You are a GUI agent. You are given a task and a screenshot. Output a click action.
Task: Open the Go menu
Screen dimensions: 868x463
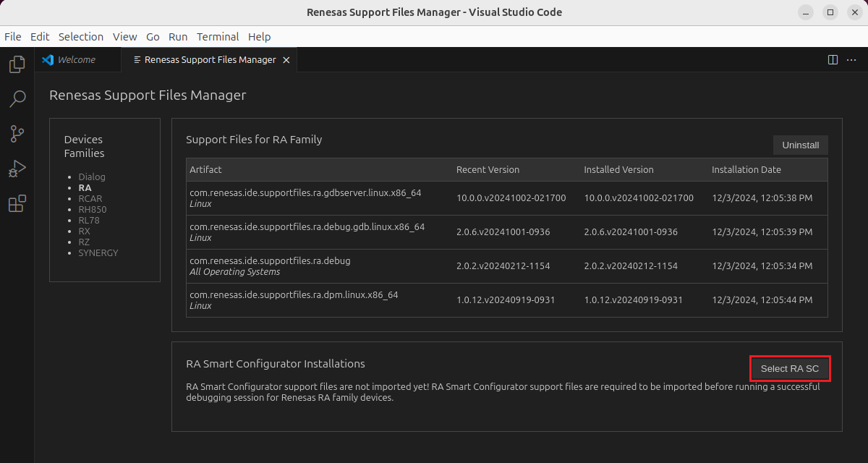click(153, 37)
